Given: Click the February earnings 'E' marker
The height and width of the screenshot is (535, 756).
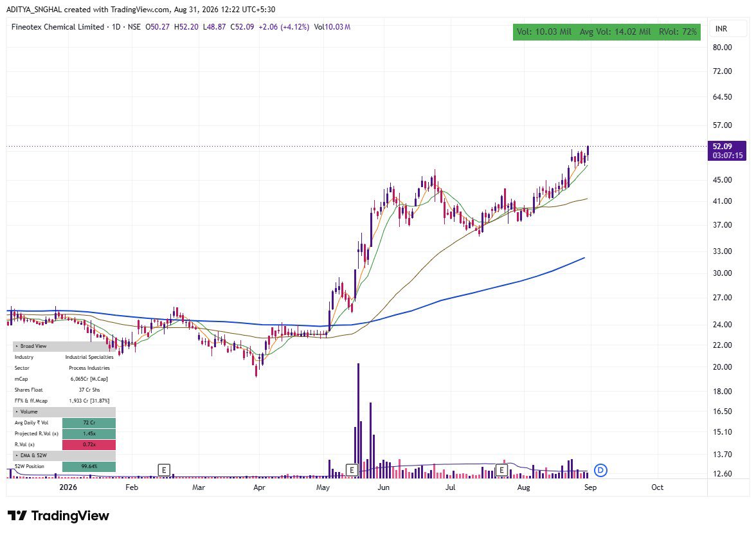Looking at the screenshot, I should pos(164,470).
